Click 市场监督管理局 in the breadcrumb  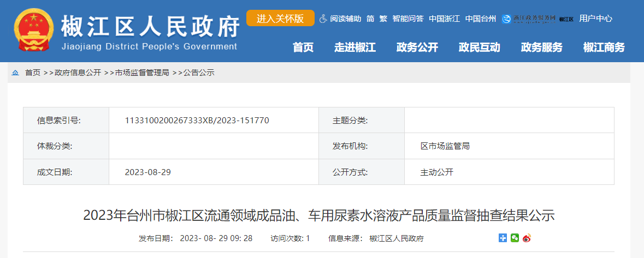(x=141, y=73)
